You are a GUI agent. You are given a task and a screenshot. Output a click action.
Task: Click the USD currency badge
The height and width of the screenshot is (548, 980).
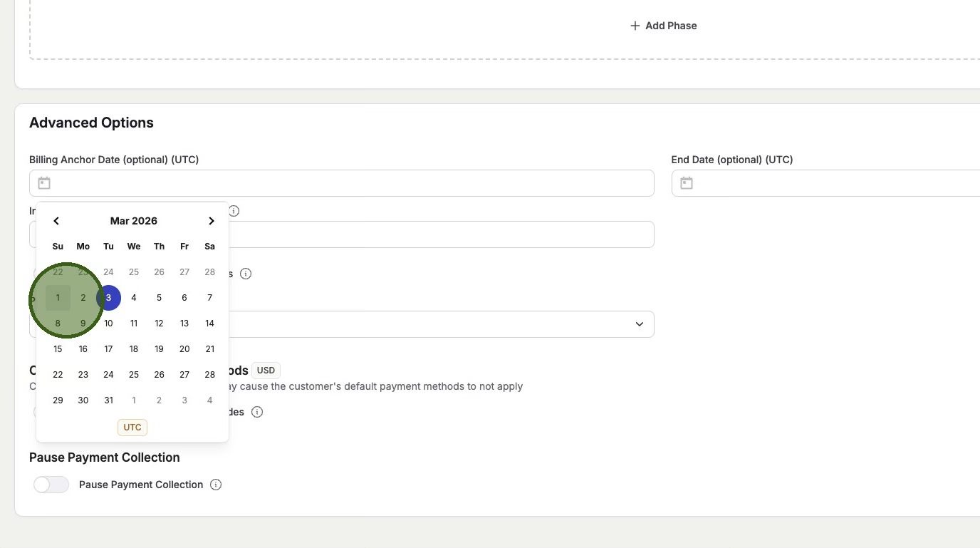pyautogui.click(x=266, y=371)
